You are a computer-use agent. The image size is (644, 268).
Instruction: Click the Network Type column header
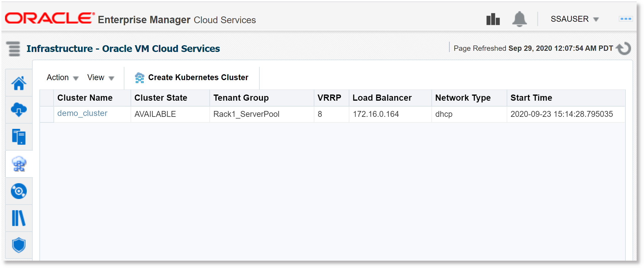pyautogui.click(x=469, y=98)
